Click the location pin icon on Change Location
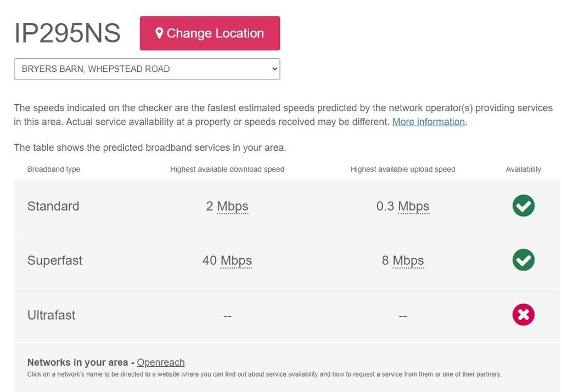 (x=159, y=33)
